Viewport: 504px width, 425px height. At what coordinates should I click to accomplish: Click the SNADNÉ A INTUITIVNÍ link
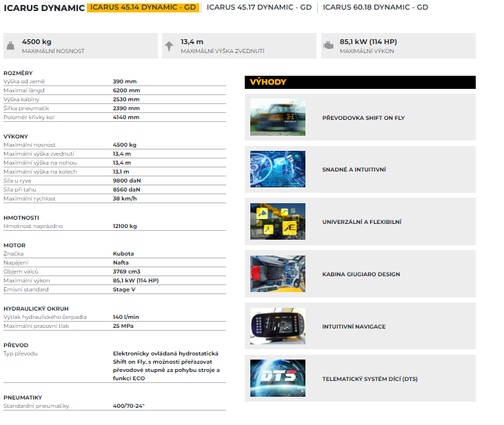[x=354, y=169]
